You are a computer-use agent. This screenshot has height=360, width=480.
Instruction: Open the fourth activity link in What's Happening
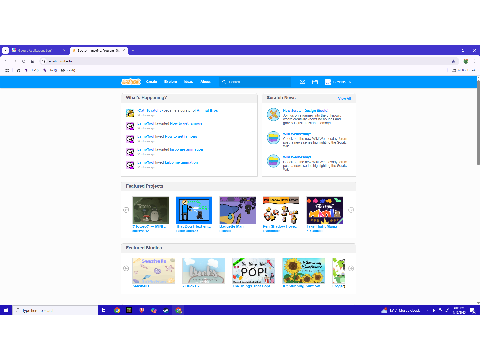click(x=170, y=150)
